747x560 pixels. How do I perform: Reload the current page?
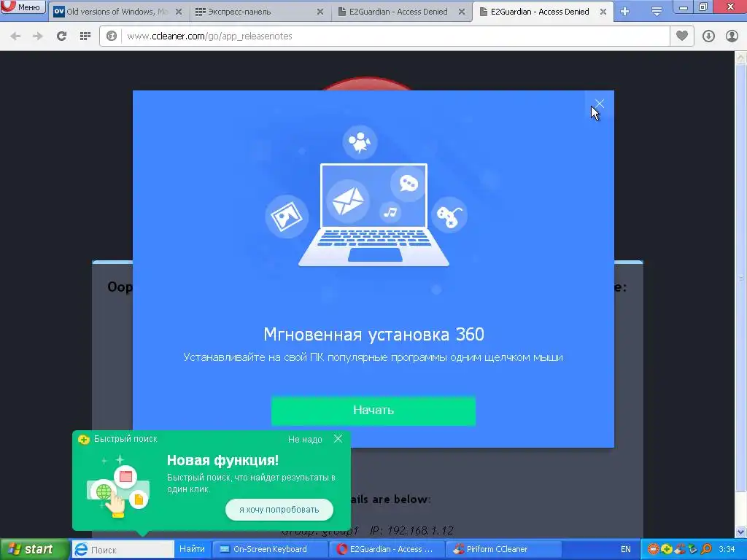coord(61,36)
